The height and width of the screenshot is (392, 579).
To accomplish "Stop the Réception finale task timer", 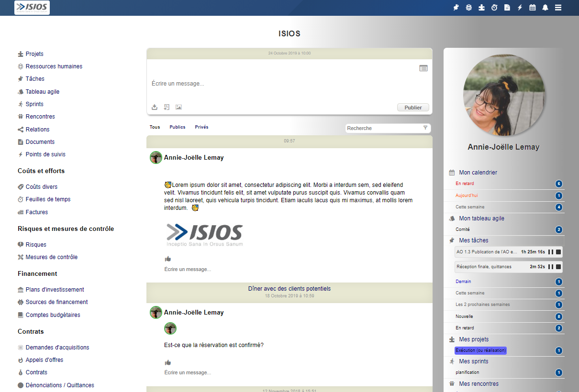I will coord(558,267).
